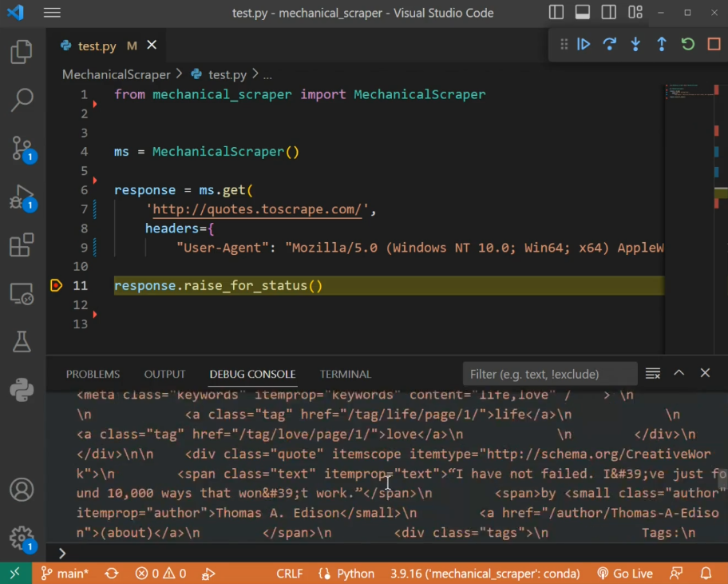Click the debug launch status icon
This screenshot has height=584, width=728.
click(208, 574)
